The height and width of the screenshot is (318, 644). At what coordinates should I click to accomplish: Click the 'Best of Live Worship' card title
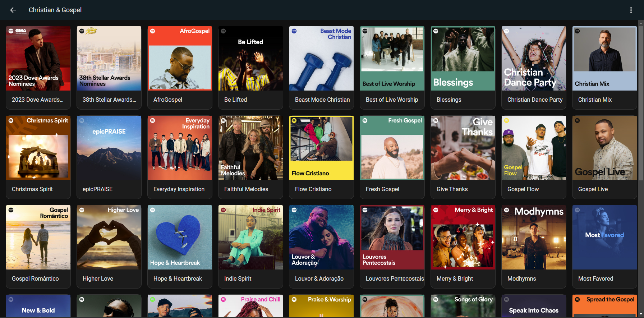coord(392,100)
